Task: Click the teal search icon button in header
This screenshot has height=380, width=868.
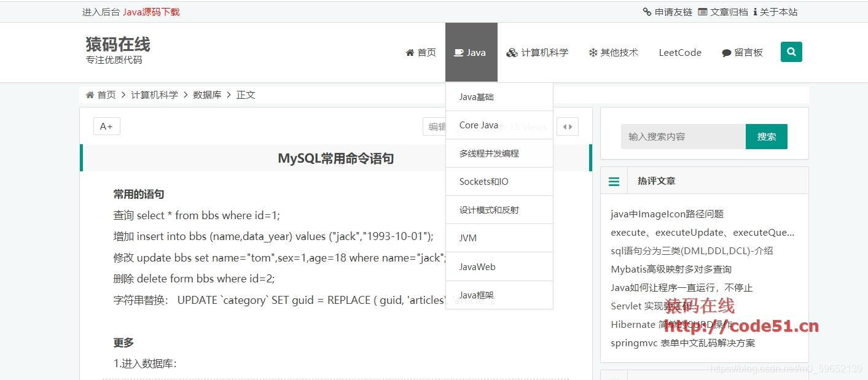Action: click(x=791, y=52)
